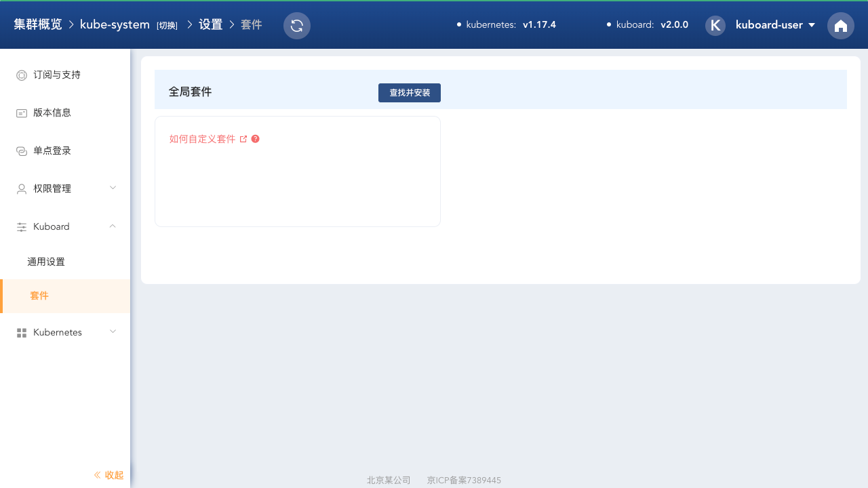
Task: Click the 单点登录 sidebar icon
Action: pyautogui.click(x=21, y=151)
